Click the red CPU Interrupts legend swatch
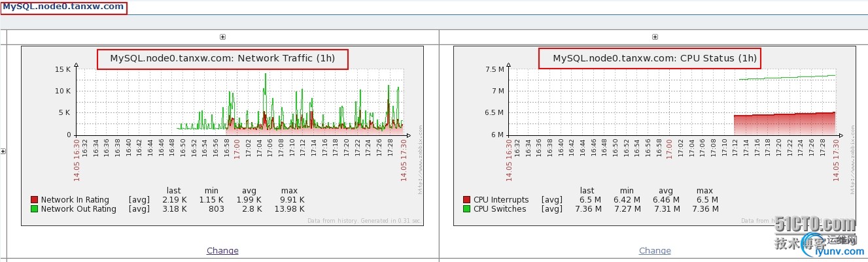The height and width of the screenshot is (262, 868). coord(467,200)
